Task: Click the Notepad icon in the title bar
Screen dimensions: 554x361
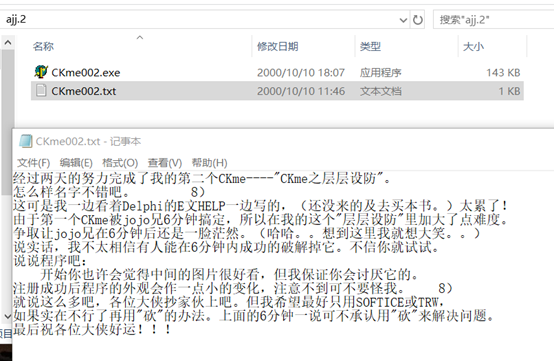Action: (x=25, y=141)
